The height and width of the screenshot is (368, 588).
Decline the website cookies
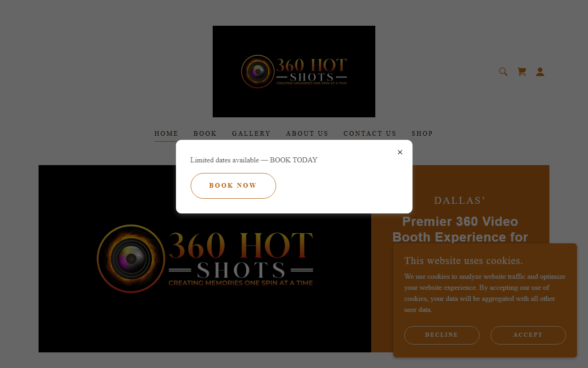tap(442, 335)
